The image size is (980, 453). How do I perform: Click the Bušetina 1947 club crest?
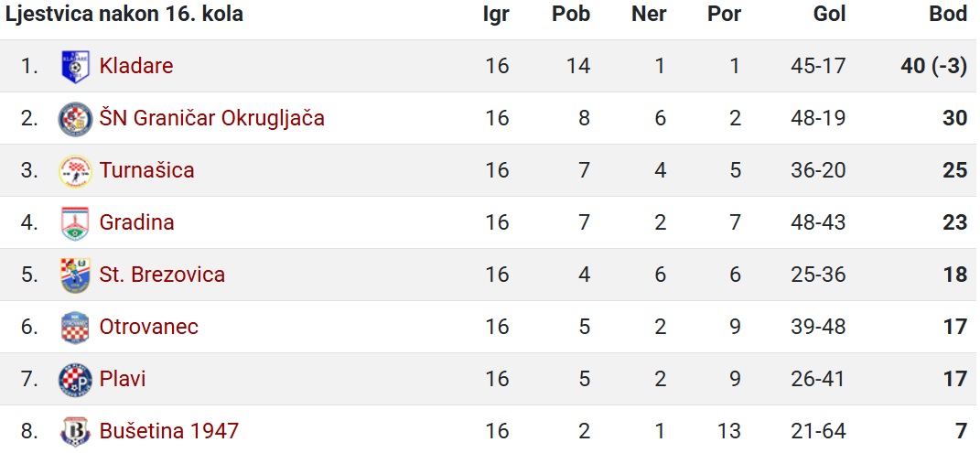[x=75, y=432]
